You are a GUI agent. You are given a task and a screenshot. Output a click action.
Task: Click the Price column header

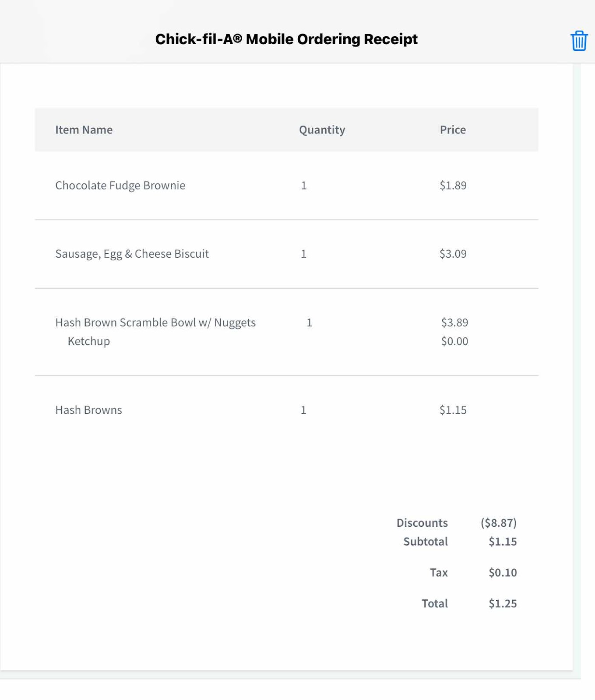[453, 130]
